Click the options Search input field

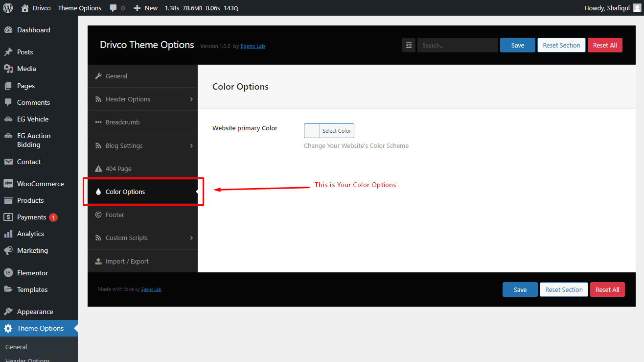[x=458, y=45]
